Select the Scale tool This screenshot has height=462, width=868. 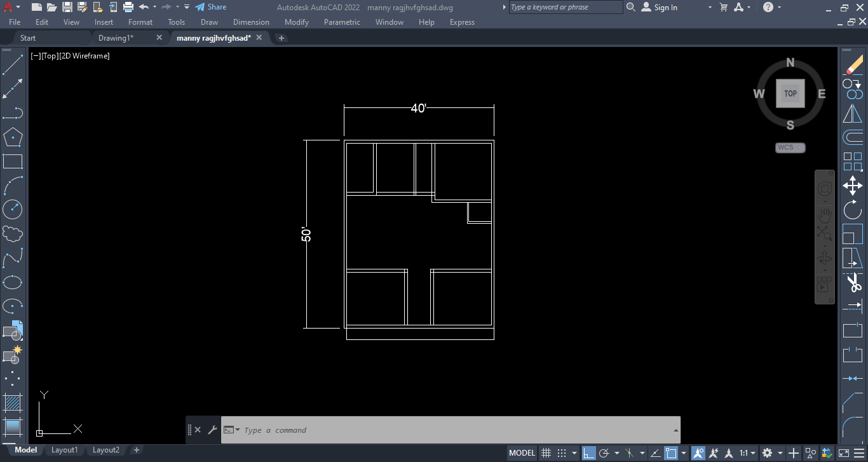853,234
